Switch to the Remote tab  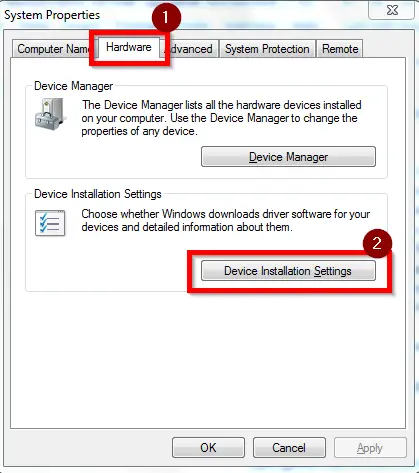coord(340,49)
